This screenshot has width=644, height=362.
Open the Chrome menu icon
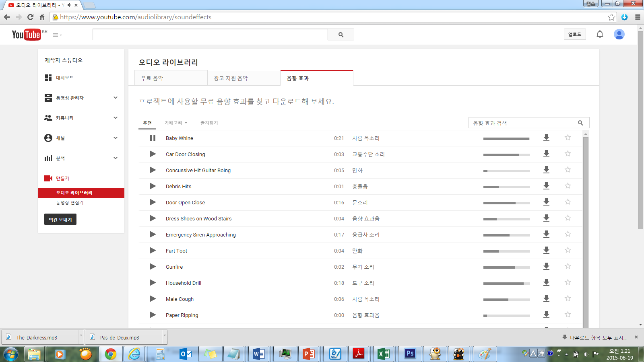click(638, 17)
